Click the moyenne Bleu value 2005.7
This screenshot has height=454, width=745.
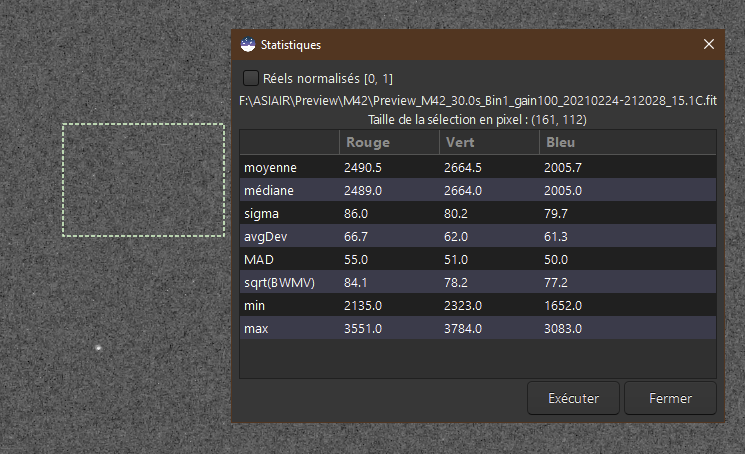pyautogui.click(x=563, y=168)
